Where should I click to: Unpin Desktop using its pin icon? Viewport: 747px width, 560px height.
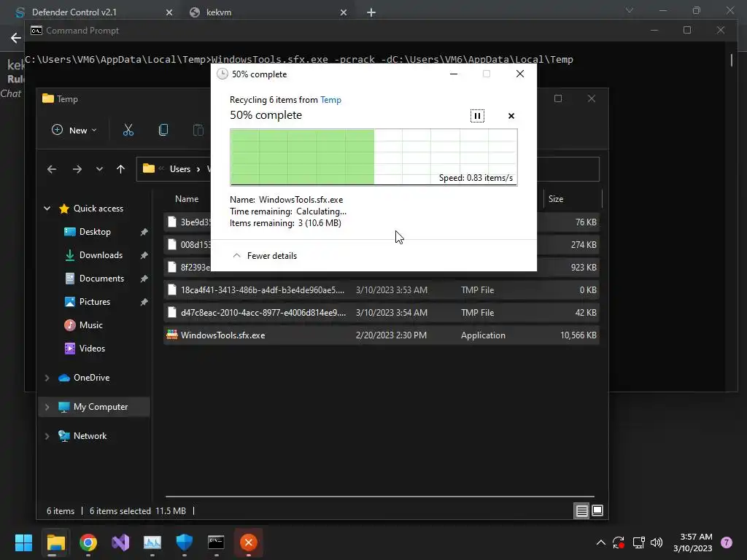[144, 232]
